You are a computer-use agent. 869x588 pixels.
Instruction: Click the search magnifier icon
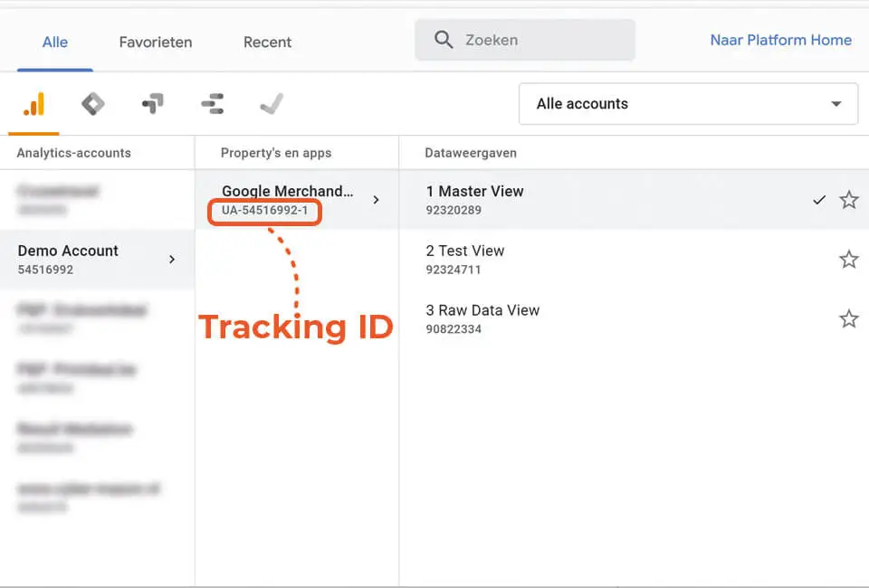pyautogui.click(x=444, y=40)
